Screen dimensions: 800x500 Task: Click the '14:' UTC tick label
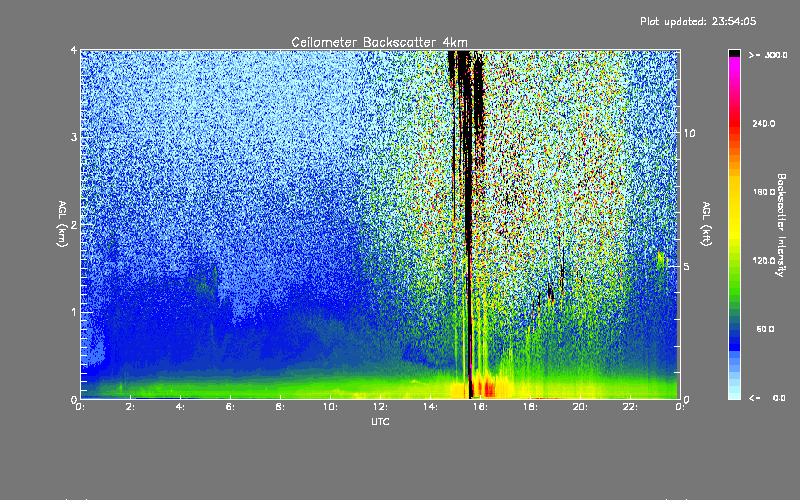431,407
